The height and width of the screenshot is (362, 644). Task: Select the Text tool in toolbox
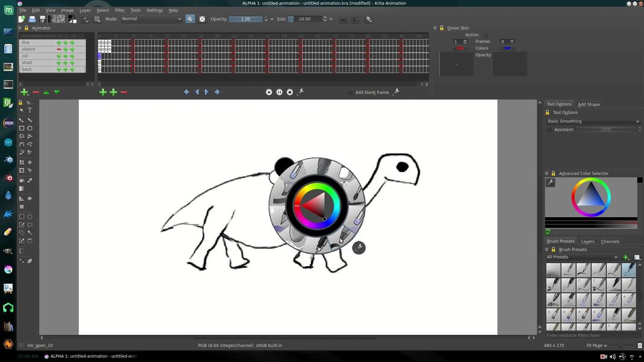point(30,110)
